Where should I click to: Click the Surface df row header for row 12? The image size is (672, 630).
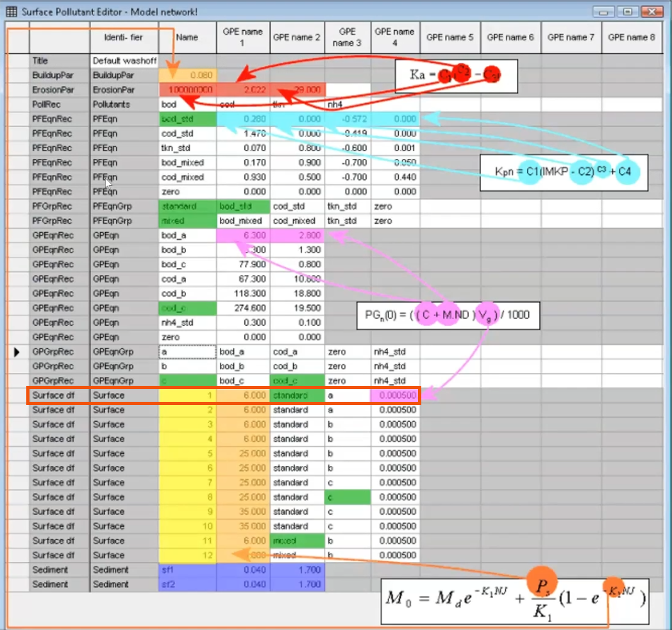[56, 554]
